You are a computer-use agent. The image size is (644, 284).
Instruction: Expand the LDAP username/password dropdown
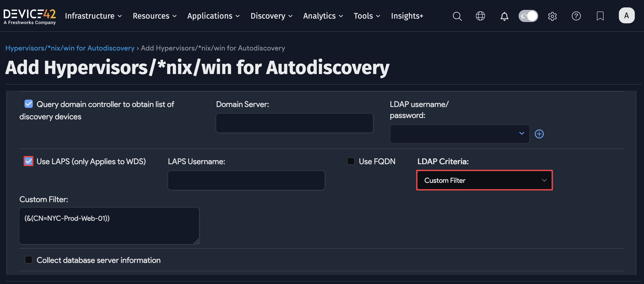point(459,134)
